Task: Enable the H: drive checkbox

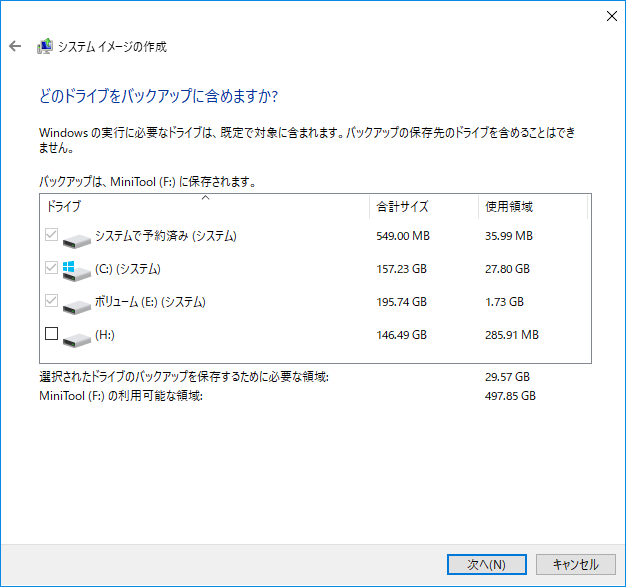Action: 52,334
